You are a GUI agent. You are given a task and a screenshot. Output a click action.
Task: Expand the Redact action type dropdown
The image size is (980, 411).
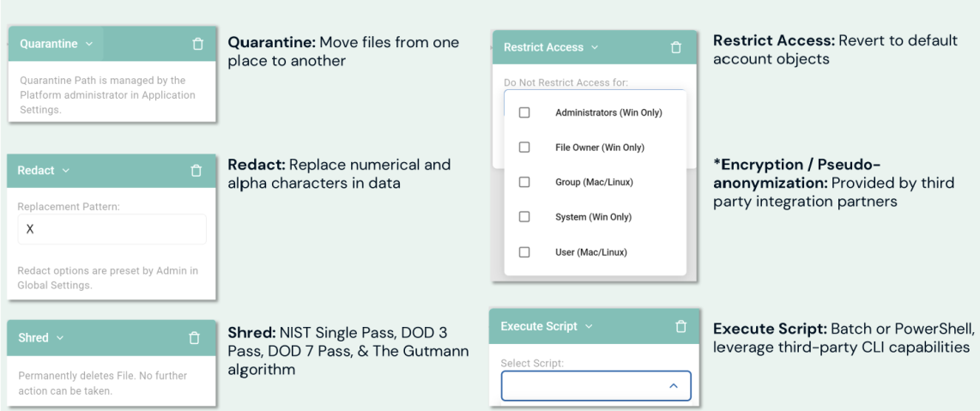[x=44, y=171]
